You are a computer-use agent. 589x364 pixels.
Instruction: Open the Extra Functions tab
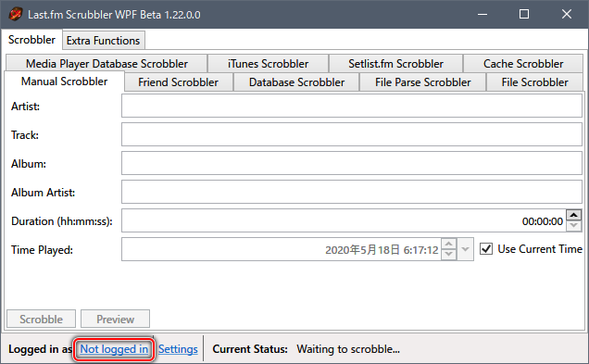coord(103,40)
